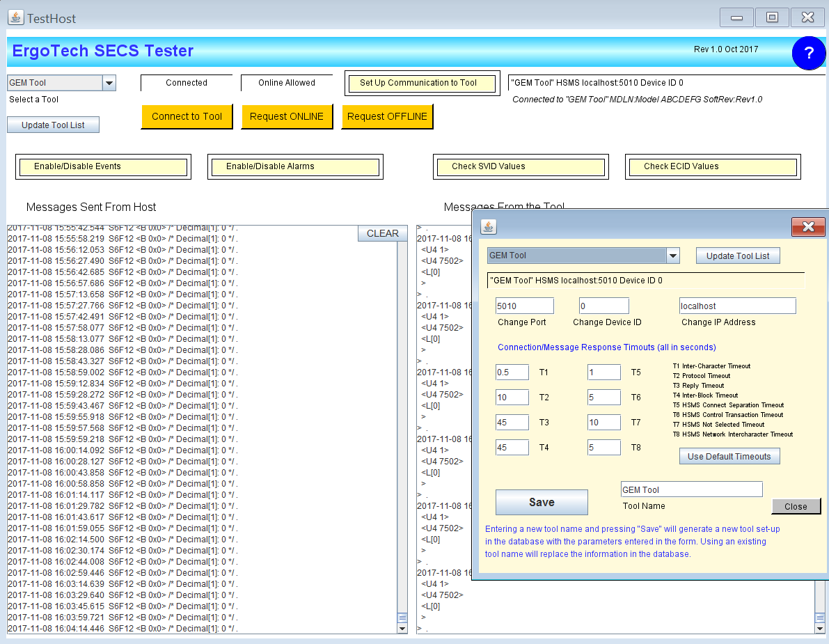Click the Change Port input field

pyautogui.click(x=524, y=306)
